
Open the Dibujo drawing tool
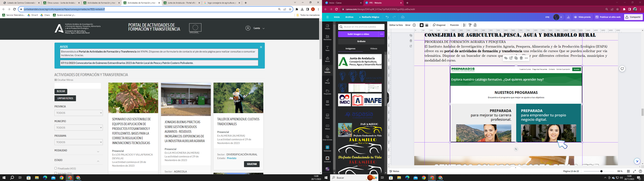click(327, 81)
